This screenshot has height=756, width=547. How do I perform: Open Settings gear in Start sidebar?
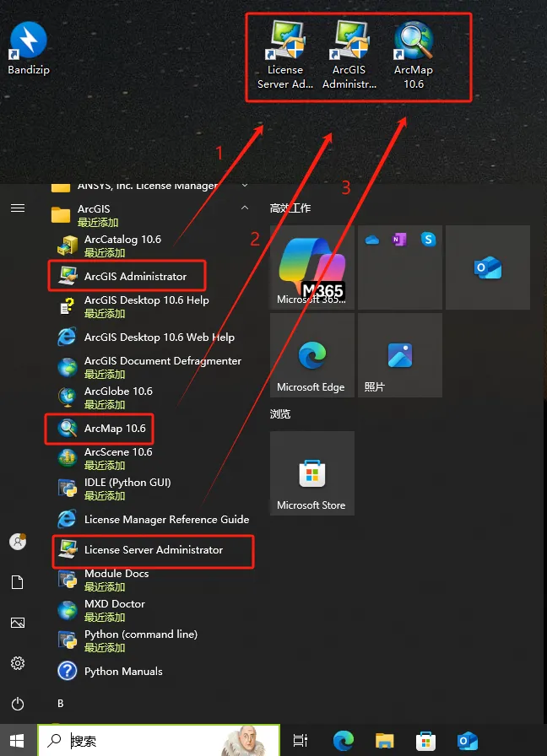click(18, 663)
